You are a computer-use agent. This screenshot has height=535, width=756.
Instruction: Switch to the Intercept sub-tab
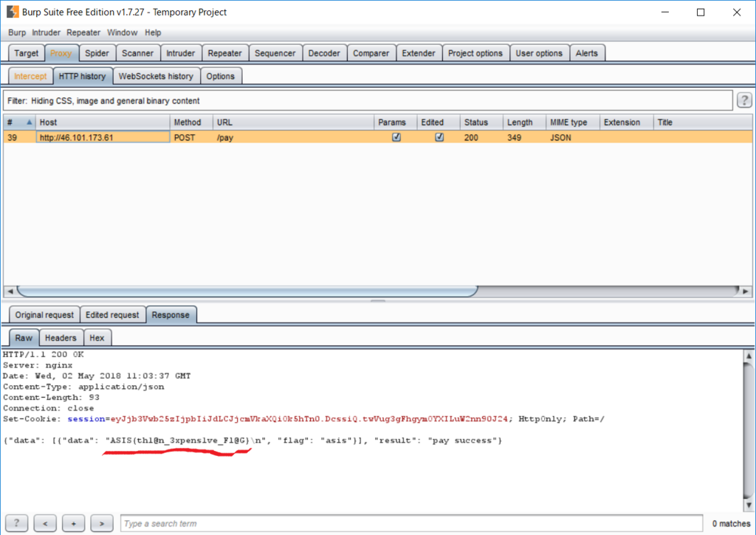tap(30, 76)
